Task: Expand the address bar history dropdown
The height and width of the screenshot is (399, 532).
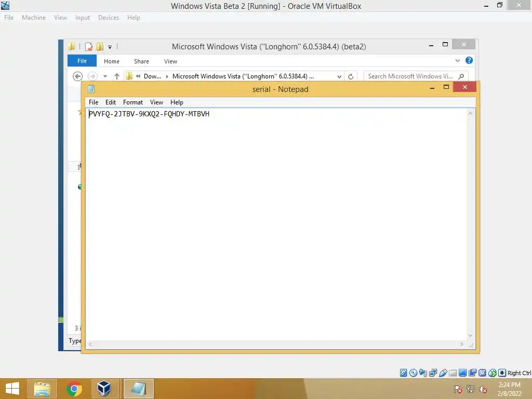Action: tap(339, 76)
